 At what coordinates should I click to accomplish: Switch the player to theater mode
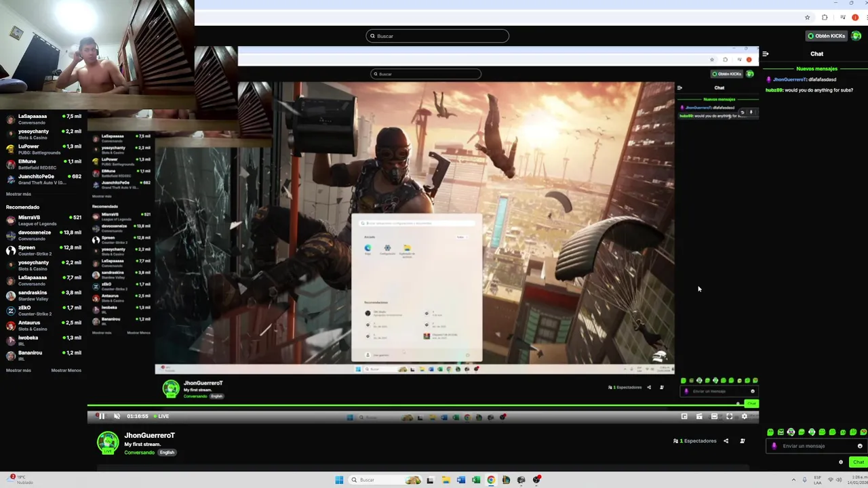(x=714, y=416)
